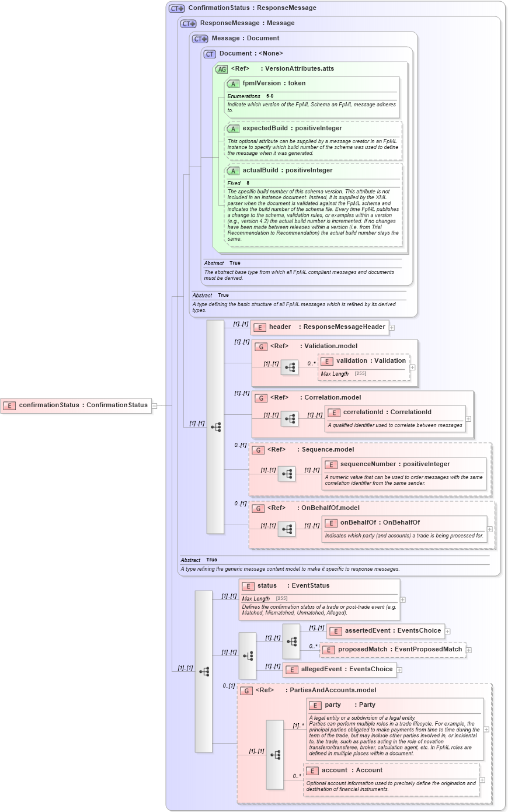Click the E icon of allegedEvent element
This screenshot has width=508, height=812.
click(x=292, y=669)
